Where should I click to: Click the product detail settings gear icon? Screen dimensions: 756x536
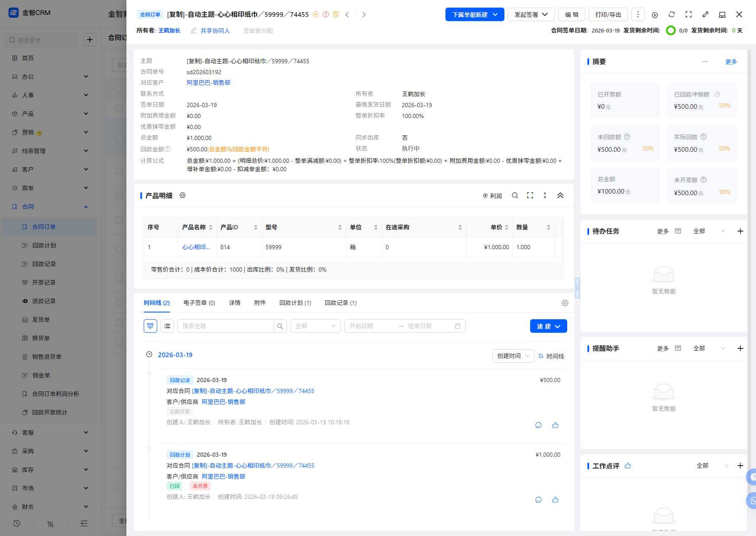182,196
